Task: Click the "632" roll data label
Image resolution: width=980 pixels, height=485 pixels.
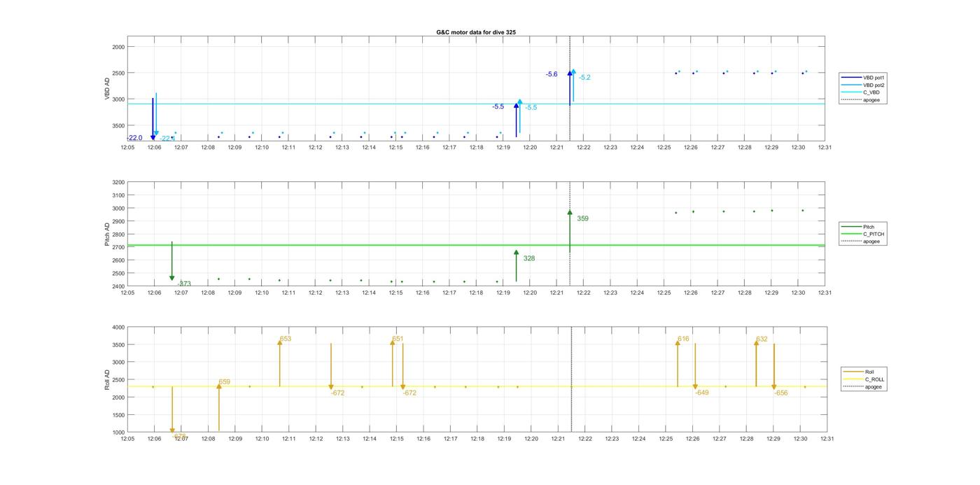Action: coord(762,339)
